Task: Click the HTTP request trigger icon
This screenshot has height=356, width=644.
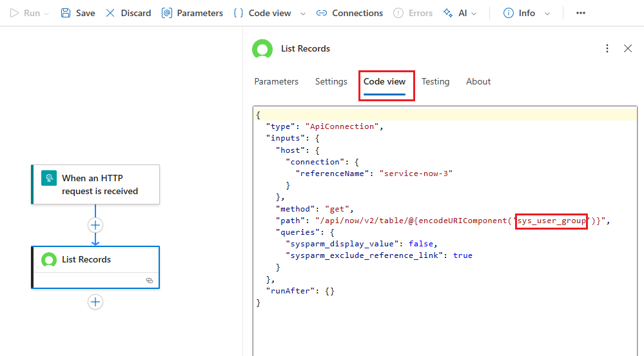Action: coord(49,179)
